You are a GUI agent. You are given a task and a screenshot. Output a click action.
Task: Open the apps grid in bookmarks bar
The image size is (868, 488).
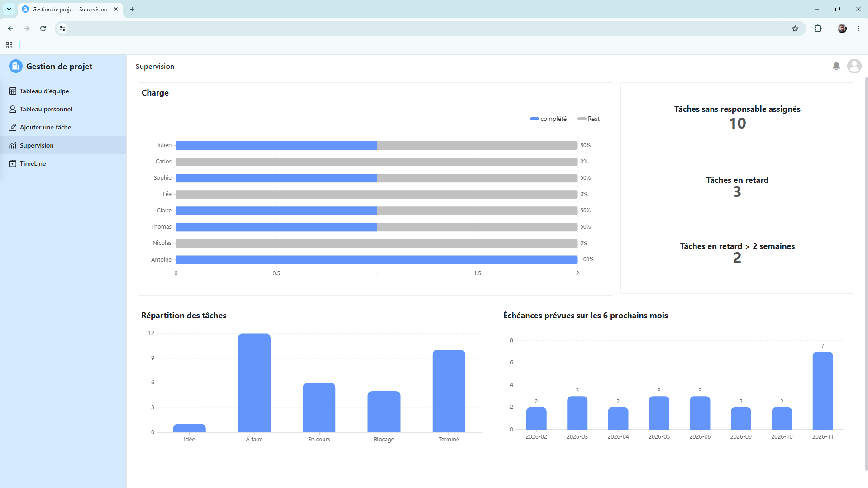(x=9, y=45)
